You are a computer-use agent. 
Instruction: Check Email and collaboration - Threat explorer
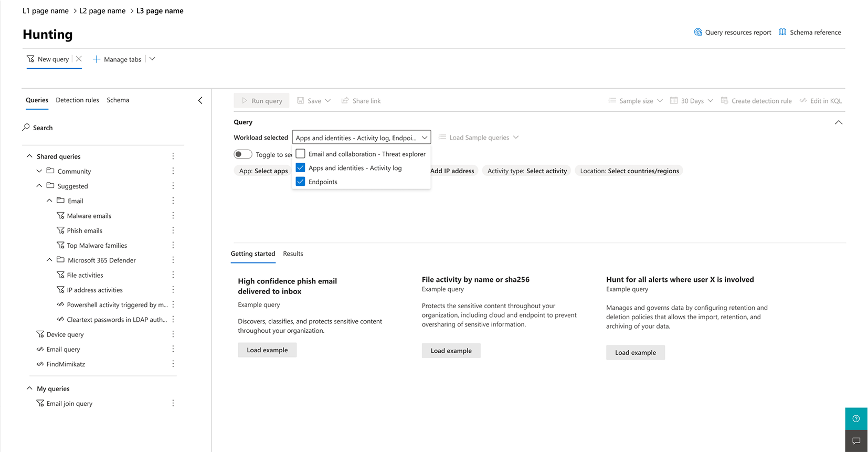tap(301, 154)
